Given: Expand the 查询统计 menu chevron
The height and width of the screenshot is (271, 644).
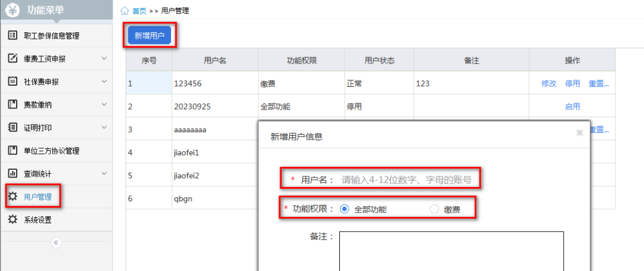Looking at the screenshot, I should [104, 173].
